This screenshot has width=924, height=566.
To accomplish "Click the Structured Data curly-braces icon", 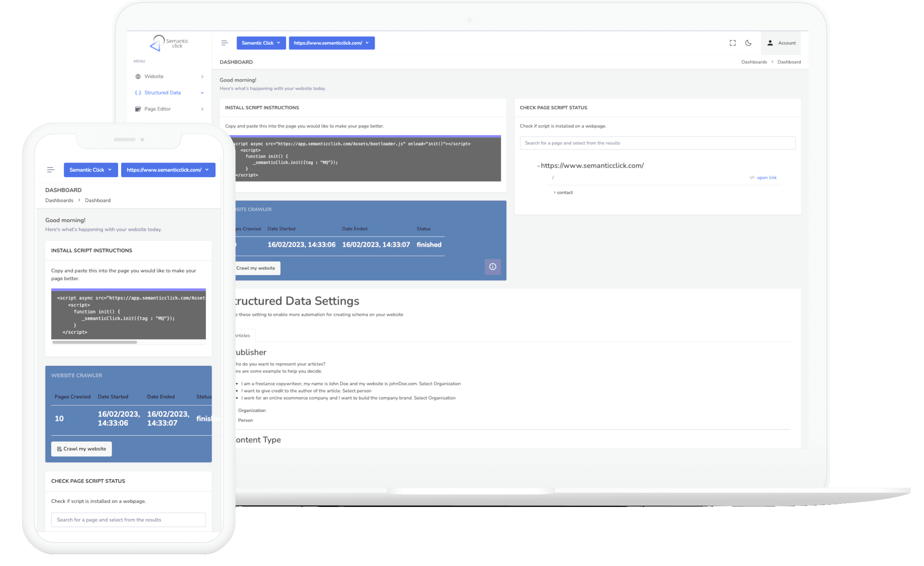I will (x=138, y=92).
